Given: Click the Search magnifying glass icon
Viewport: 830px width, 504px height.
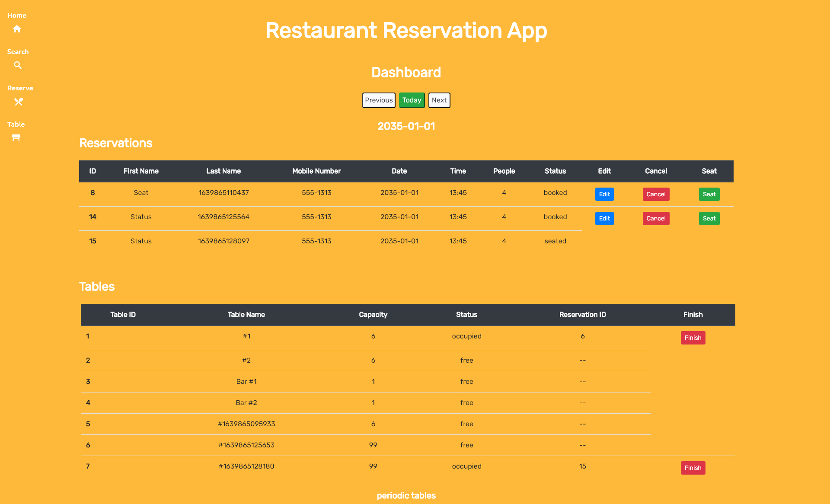Looking at the screenshot, I should pyautogui.click(x=18, y=65).
